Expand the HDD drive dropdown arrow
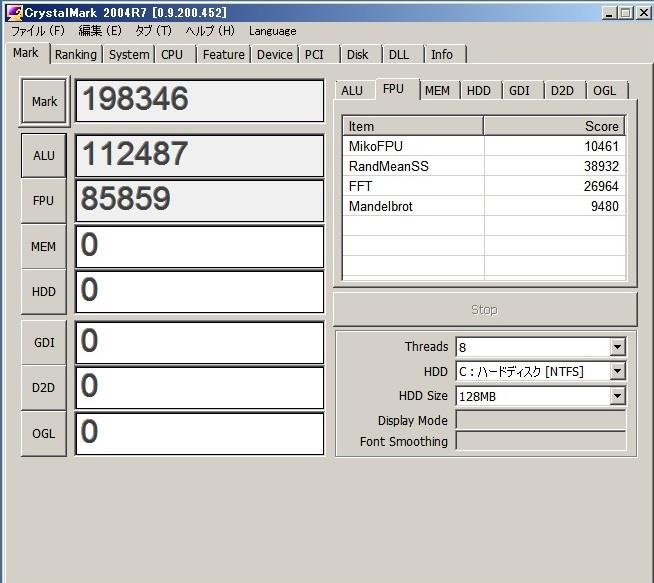Viewport: 654px width, 583px height. (x=617, y=371)
